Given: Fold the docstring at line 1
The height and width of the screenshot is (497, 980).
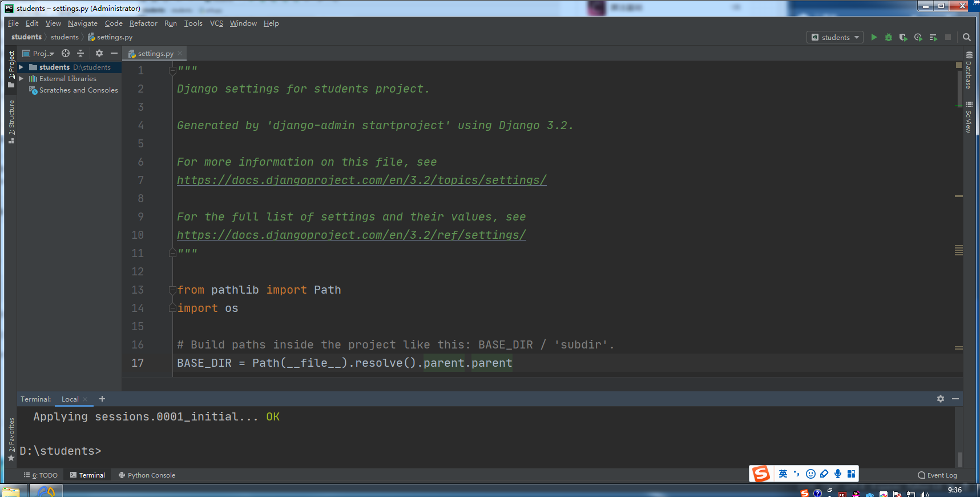Looking at the screenshot, I should pos(172,71).
